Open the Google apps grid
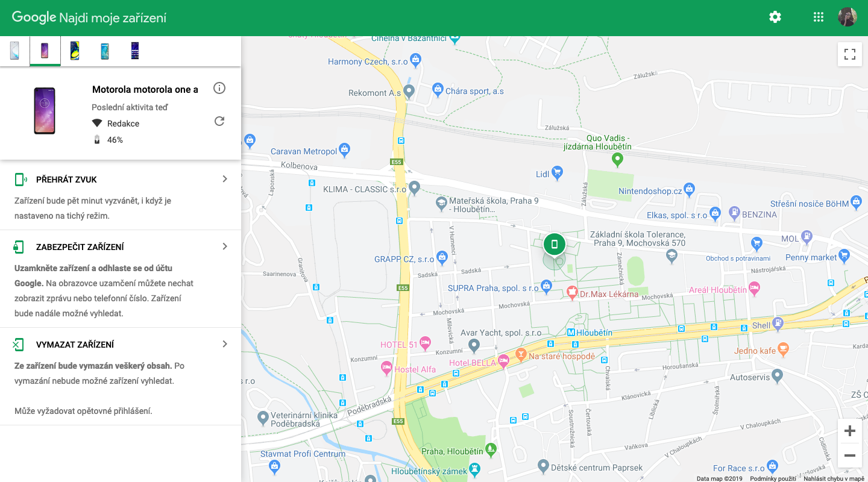The width and height of the screenshot is (868, 482). click(818, 17)
